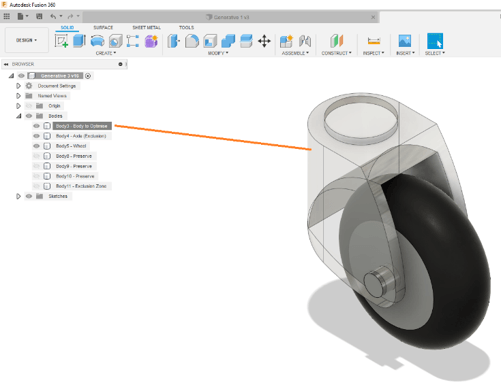Select the Offset Plane construct tool
This screenshot has width=501, height=389.
[337, 41]
